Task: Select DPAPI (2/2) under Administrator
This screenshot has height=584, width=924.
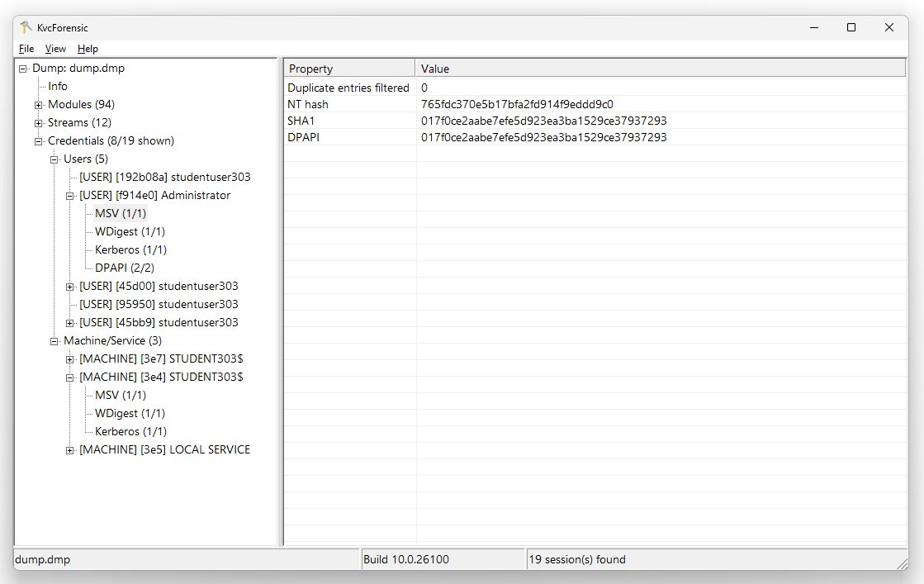Action: tap(125, 268)
